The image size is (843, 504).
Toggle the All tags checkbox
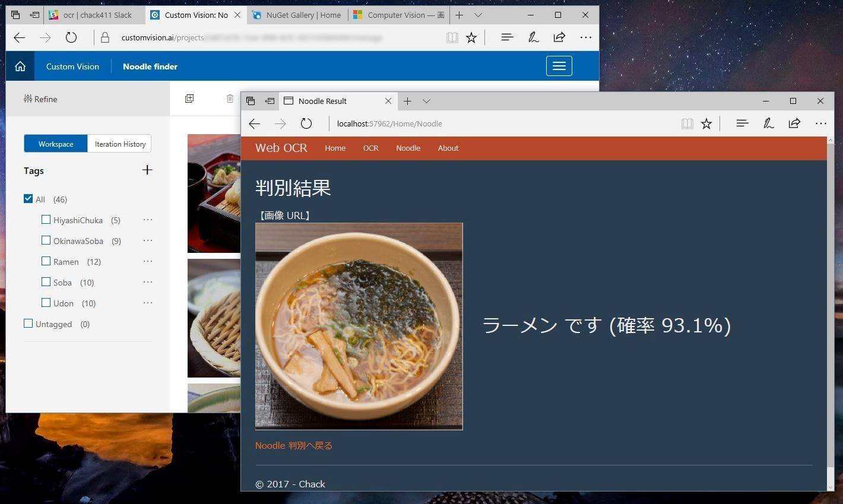coord(28,199)
